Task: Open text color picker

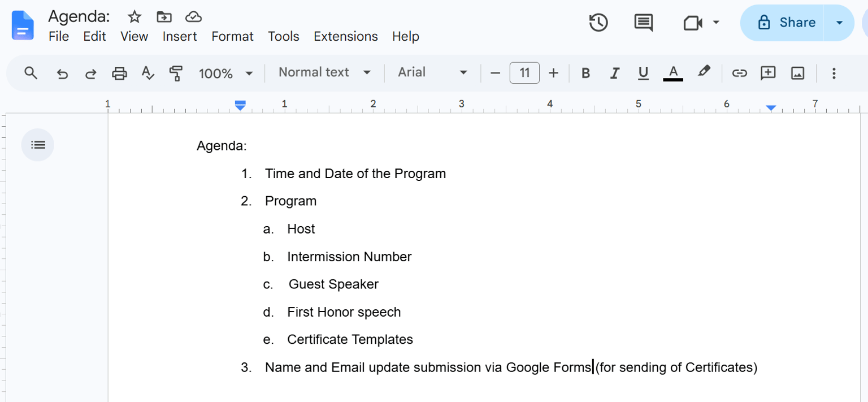Action: [x=672, y=73]
